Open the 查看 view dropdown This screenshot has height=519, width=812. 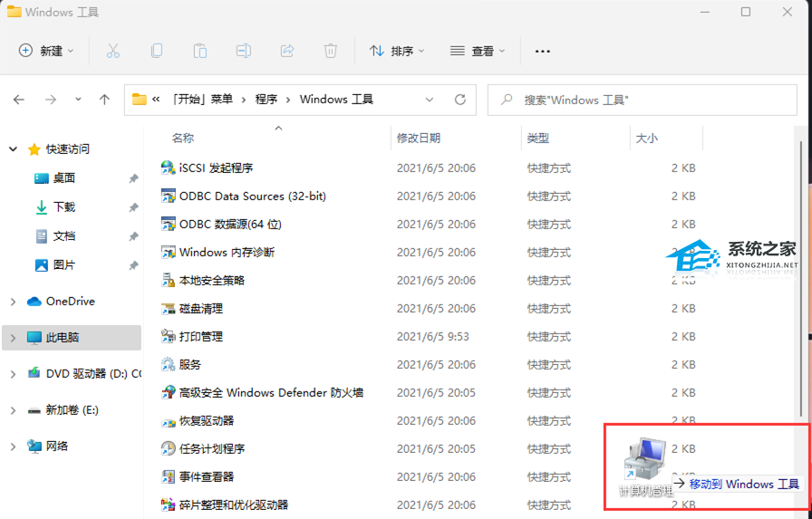[x=477, y=51]
